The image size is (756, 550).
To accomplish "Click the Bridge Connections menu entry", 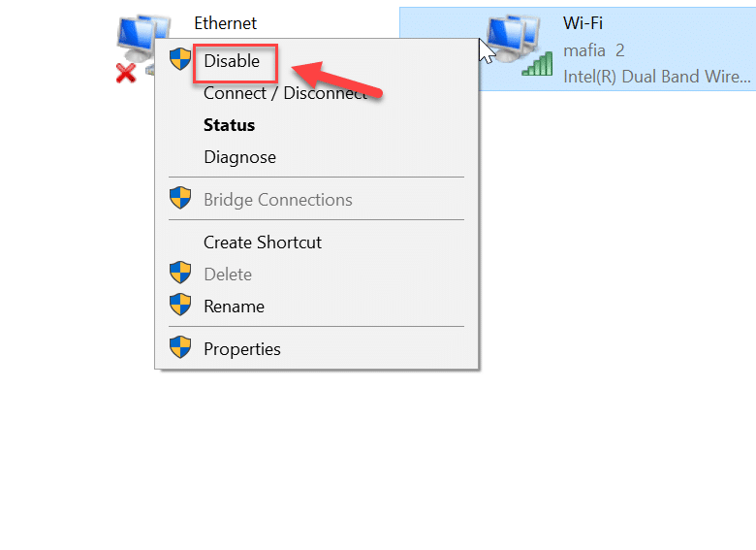I will click(278, 200).
